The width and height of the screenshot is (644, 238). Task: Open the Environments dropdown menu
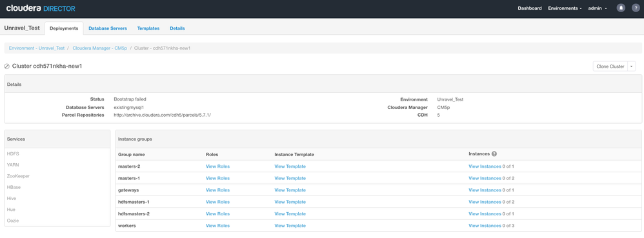pyautogui.click(x=565, y=8)
